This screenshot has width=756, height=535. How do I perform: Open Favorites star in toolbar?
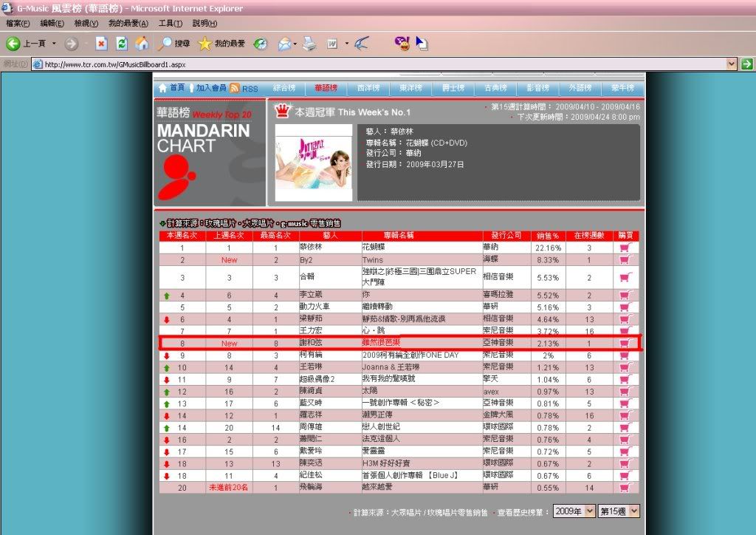tap(205, 44)
